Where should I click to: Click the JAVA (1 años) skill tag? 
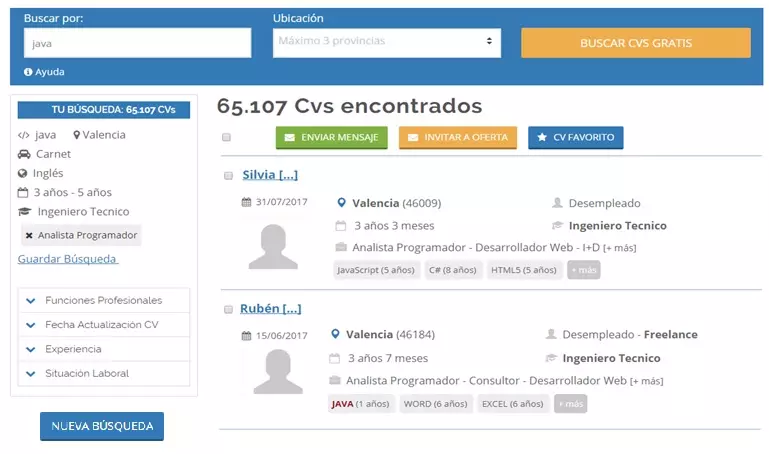pos(360,404)
